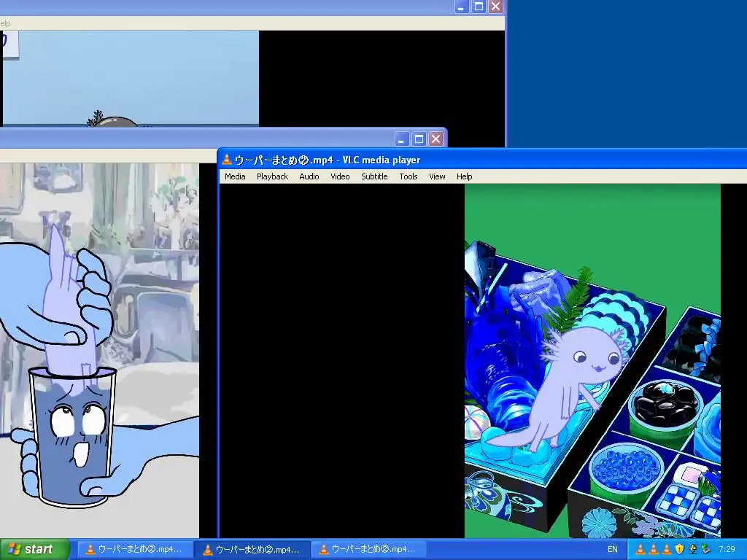Click the topmost background window's light-blue video
This screenshot has height=560, width=747.
[131, 78]
